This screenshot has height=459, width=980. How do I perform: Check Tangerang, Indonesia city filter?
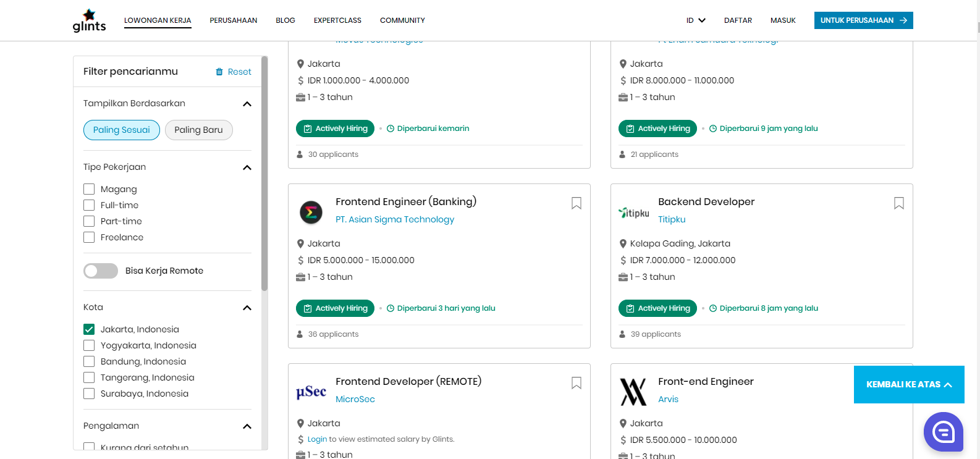[89, 377]
